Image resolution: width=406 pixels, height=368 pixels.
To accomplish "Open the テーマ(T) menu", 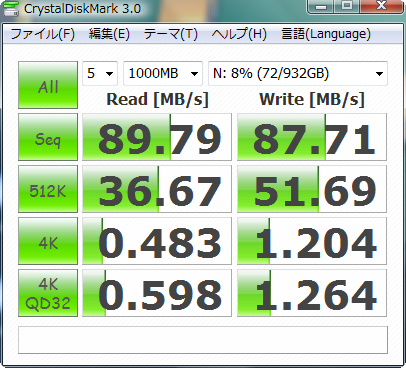I will (171, 34).
